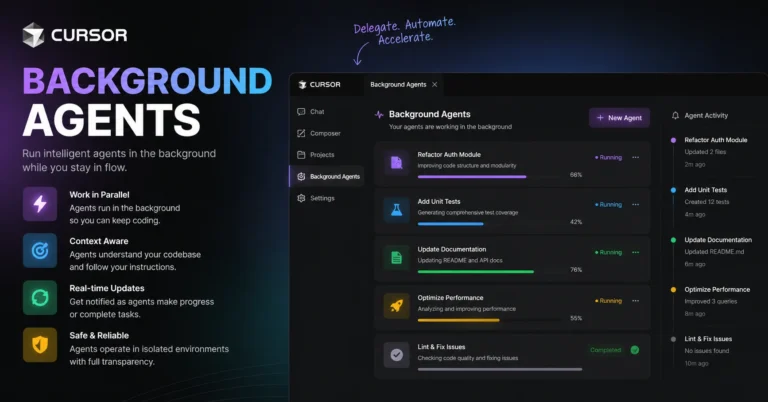Image resolution: width=768 pixels, height=402 pixels.
Task: Click the Update Documentation progress bar
Action: coord(490,271)
